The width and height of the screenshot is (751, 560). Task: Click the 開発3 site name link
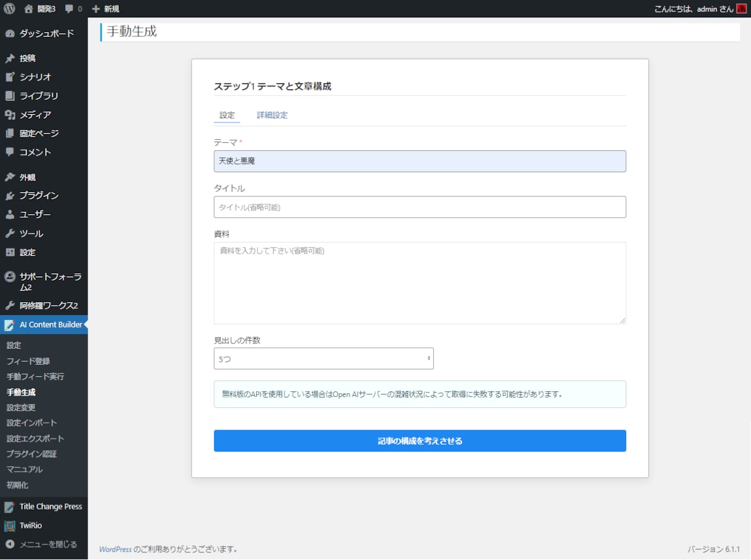[46, 9]
